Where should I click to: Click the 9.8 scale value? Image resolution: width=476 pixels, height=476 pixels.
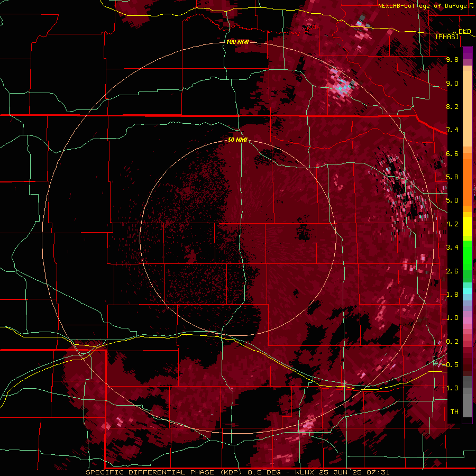452,59
